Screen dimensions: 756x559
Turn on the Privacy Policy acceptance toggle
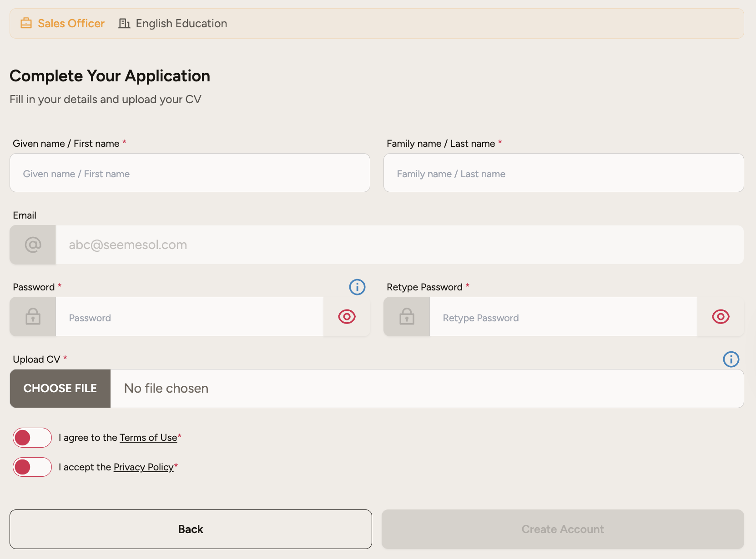(32, 467)
